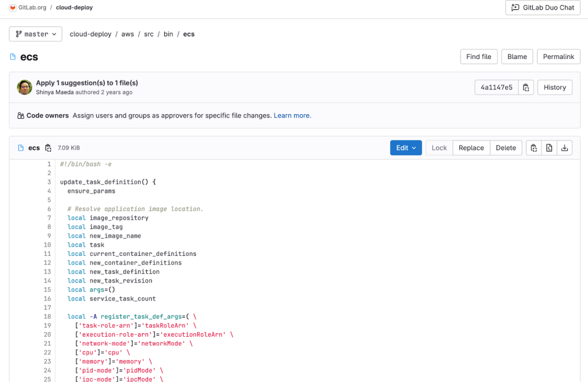Lock the ecs file
Viewport: 588px width, 382px height.
pyautogui.click(x=439, y=147)
